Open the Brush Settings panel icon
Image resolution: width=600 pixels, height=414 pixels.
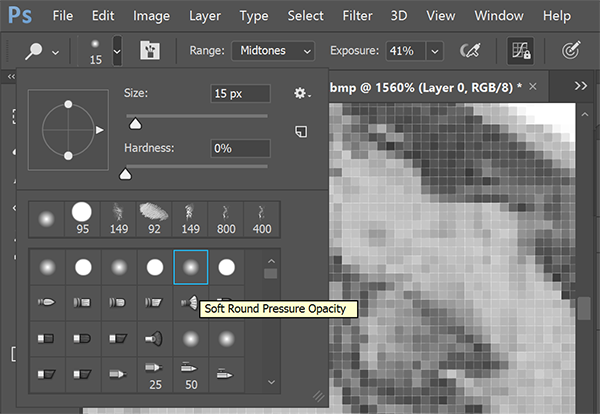150,51
